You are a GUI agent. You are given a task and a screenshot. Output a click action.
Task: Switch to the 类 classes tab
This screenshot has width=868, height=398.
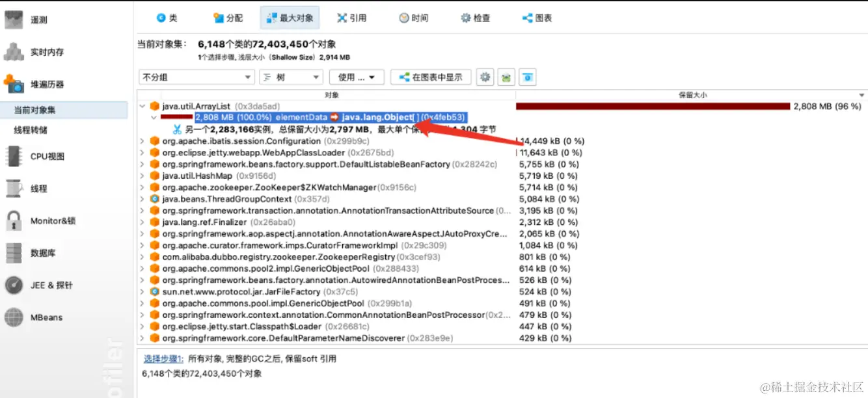tap(167, 18)
